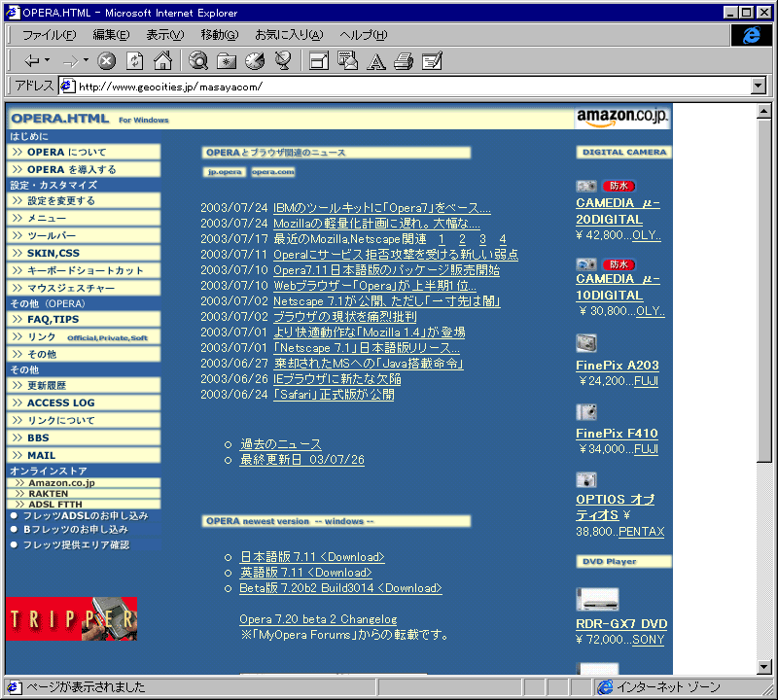Click the Edit page toolbar icon
This screenshot has height=700, width=778.
tap(432, 61)
